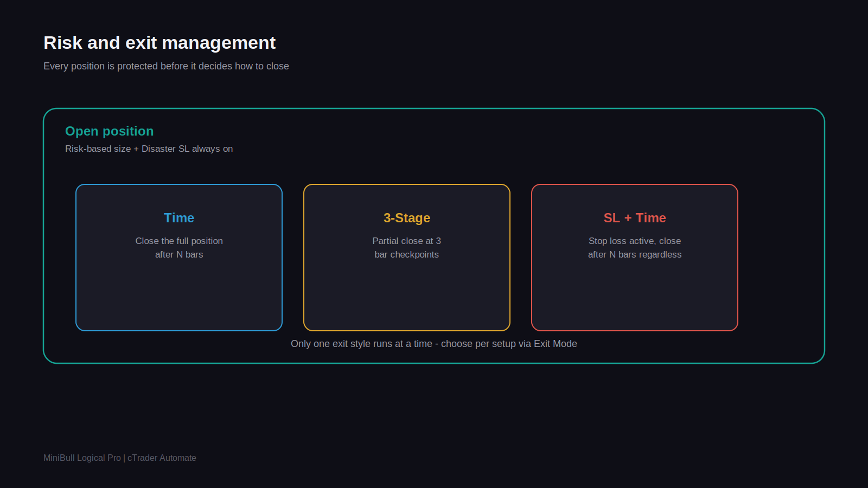Click the 3-Stage heading
868x488 pixels.
click(x=407, y=218)
